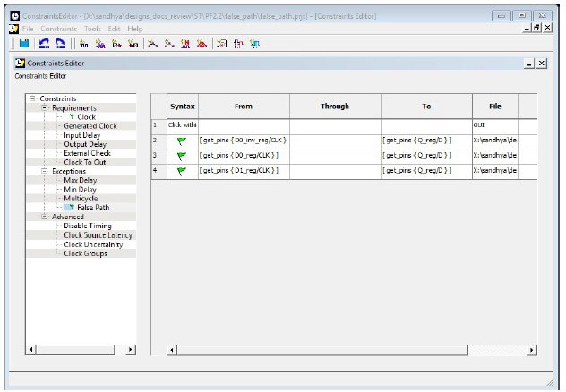Click the From column header
The image size is (566, 392).
click(x=244, y=106)
